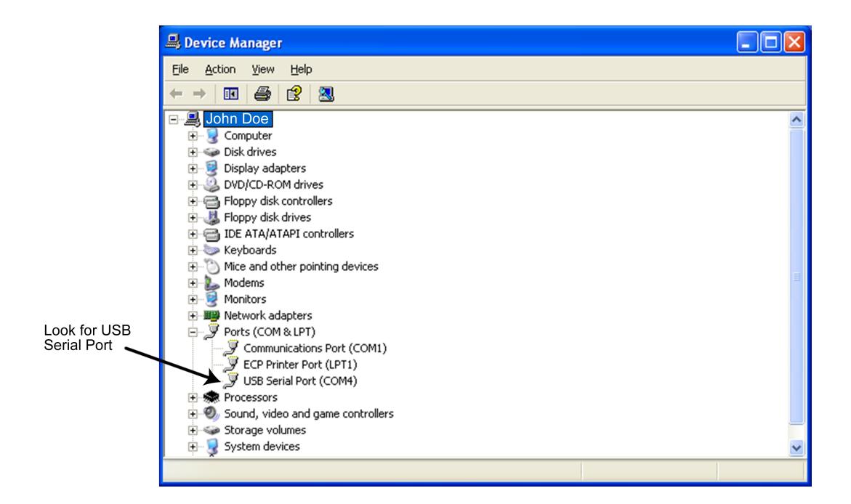Click the Keyboards icon
Screen dimensions: 851x504
tap(211, 250)
